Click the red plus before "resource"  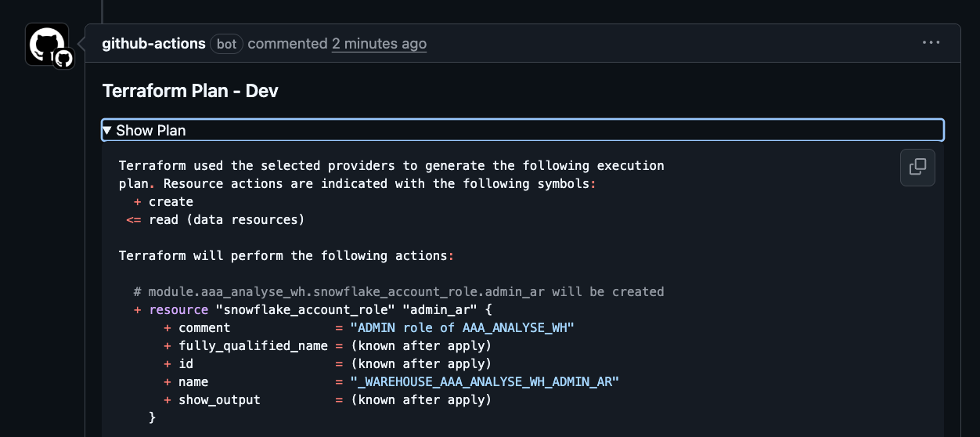click(138, 309)
